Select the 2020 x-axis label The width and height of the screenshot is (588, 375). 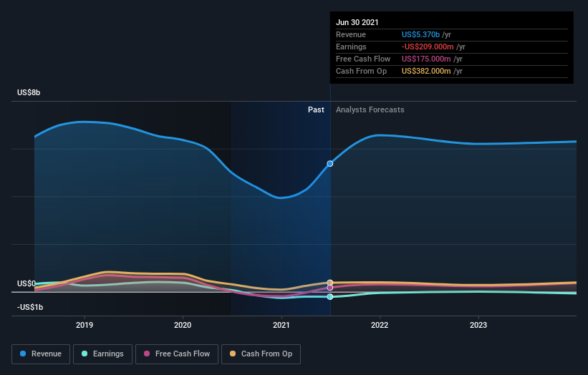pos(183,325)
